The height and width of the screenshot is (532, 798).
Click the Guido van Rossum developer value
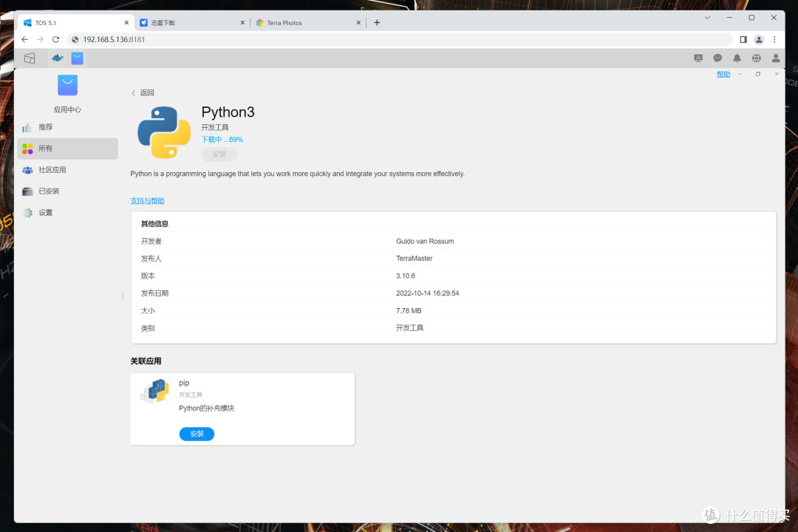[425, 241]
